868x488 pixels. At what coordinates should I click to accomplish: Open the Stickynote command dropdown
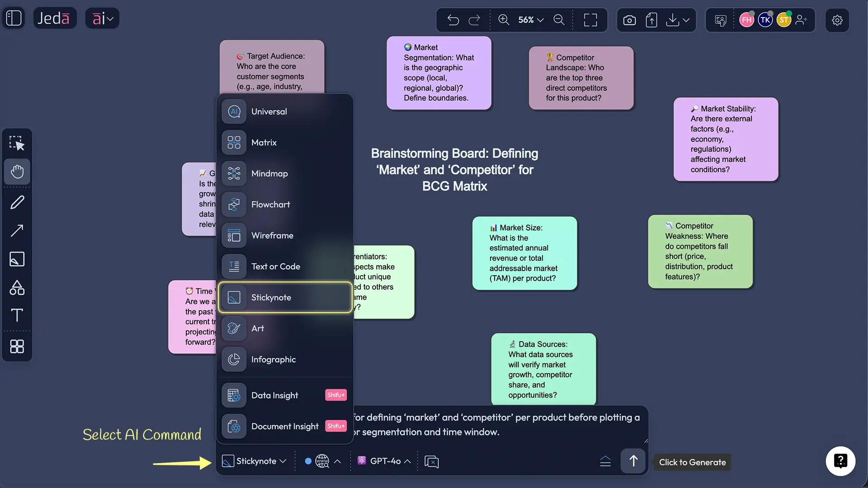pos(254,461)
